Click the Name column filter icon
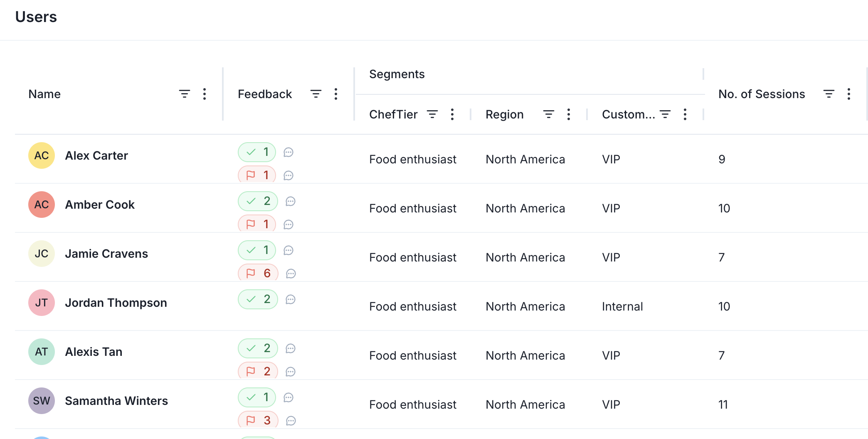Image resolution: width=868 pixels, height=439 pixels. [x=184, y=94]
